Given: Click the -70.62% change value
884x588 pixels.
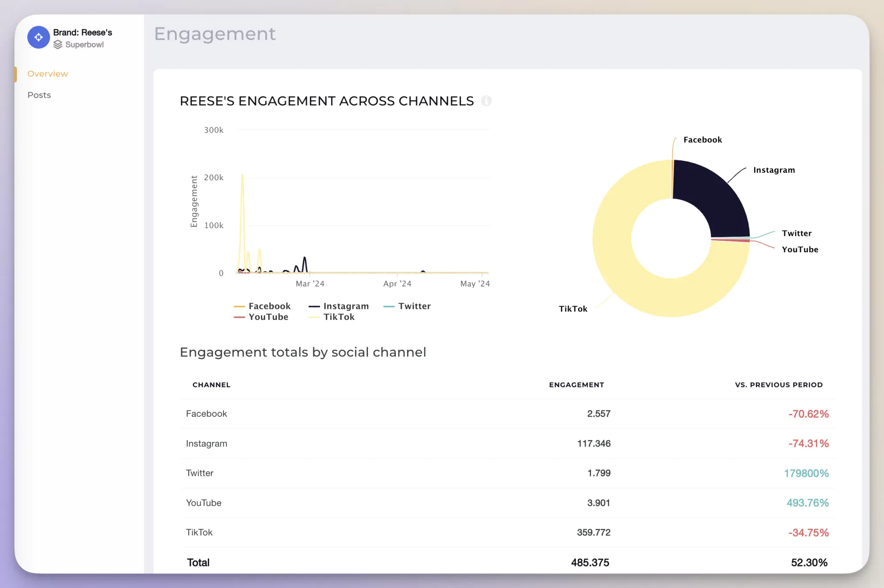Looking at the screenshot, I should click(808, 414).
